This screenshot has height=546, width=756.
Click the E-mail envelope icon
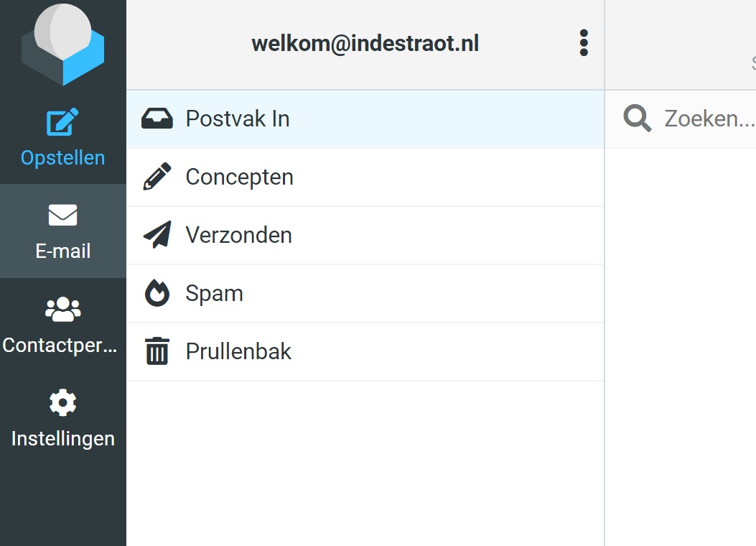point(62,215)
